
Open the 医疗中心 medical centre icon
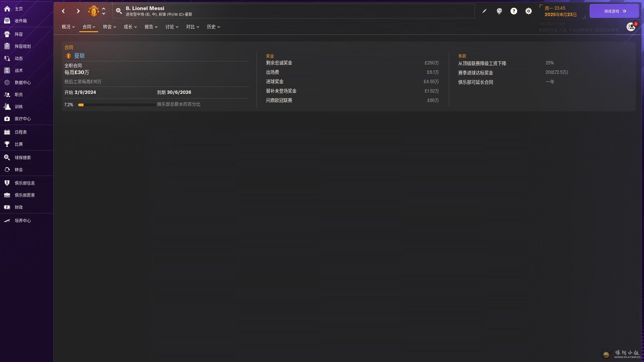7,119
